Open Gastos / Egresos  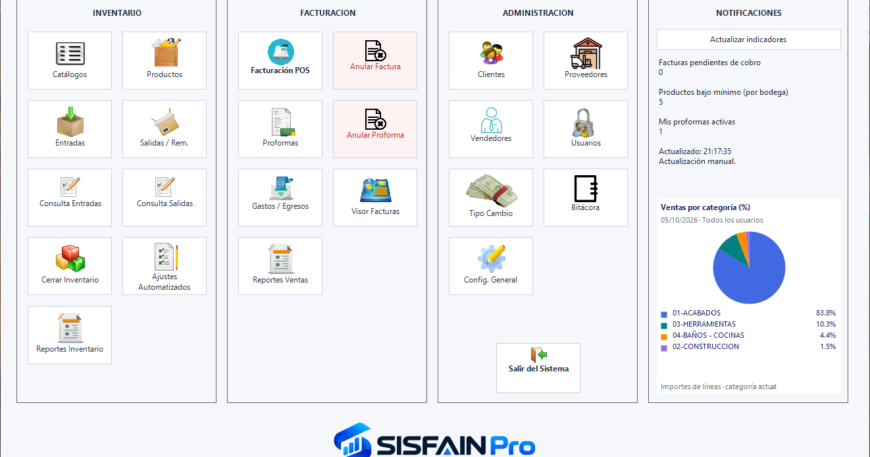click(280, 197)
